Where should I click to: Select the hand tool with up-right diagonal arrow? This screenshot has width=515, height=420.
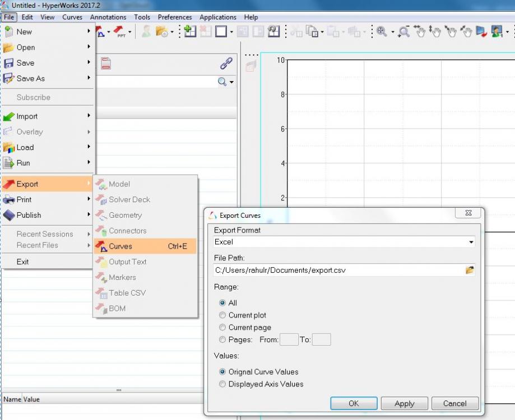pos(466,31)
